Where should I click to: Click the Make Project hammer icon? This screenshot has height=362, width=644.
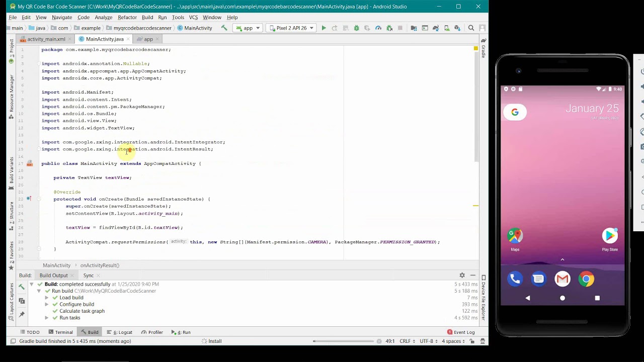coord(224,28)
